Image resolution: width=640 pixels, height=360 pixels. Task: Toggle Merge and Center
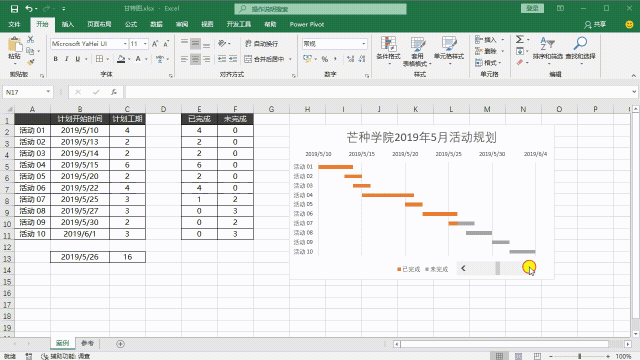[x=264, y=59]
